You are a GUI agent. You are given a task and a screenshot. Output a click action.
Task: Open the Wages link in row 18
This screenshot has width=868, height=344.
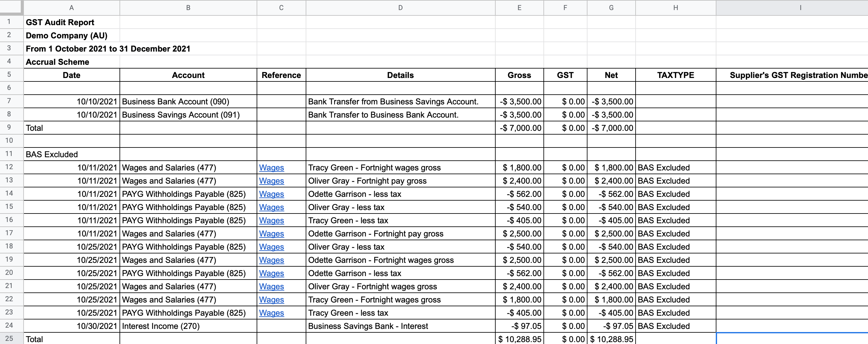click(271, 247)
